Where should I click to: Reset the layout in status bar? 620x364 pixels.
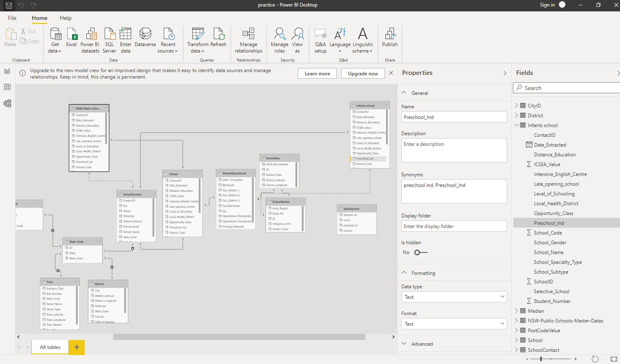595,359
